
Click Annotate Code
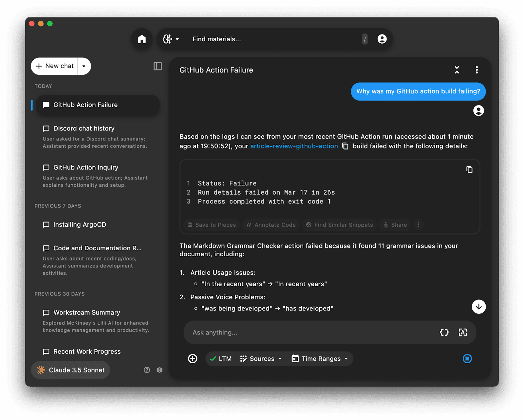click(271, 225)
